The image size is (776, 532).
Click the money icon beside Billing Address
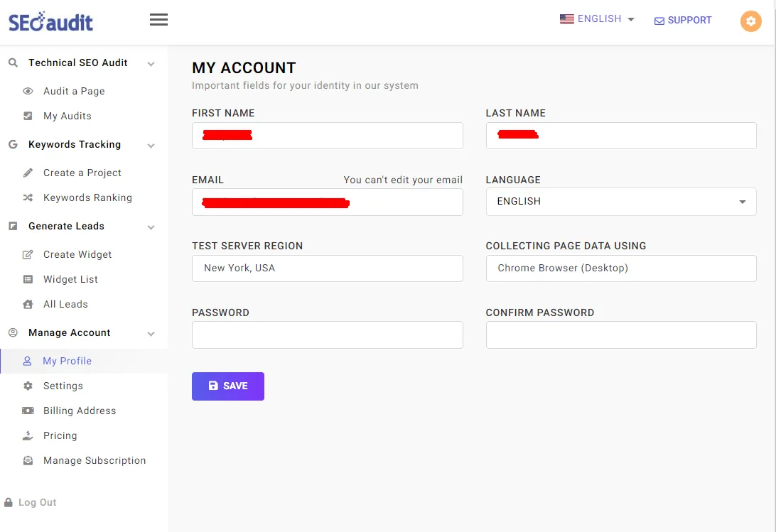pyautogui.click(x=28, y=411)
